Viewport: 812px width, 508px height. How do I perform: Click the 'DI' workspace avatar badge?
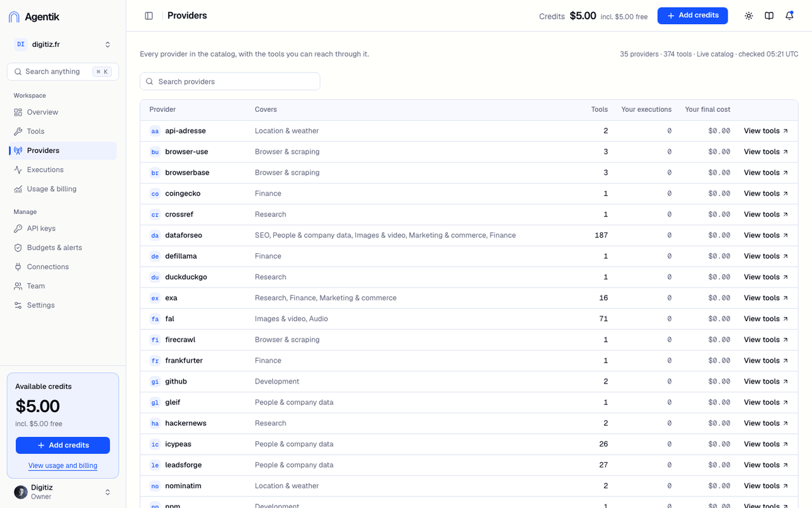coord(21,44)
